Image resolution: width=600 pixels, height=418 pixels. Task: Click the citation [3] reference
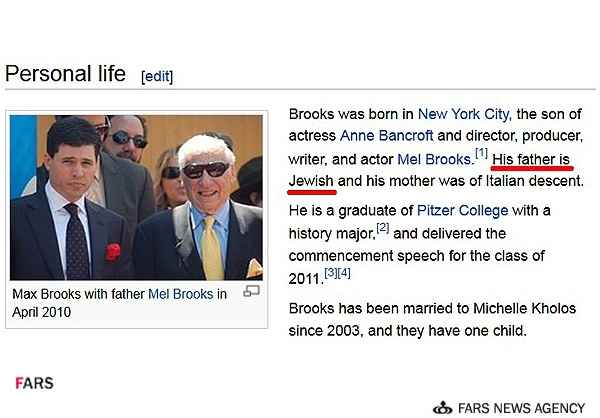[331, 273]
